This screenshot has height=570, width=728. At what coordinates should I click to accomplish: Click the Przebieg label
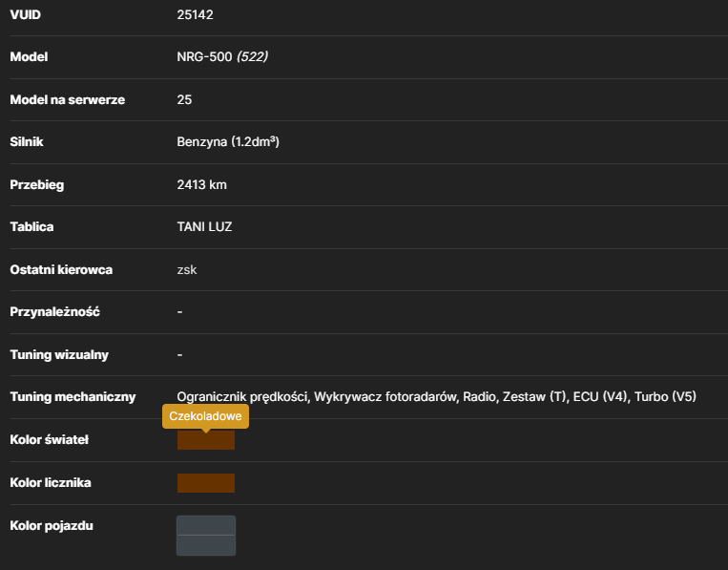click(37, 185)
